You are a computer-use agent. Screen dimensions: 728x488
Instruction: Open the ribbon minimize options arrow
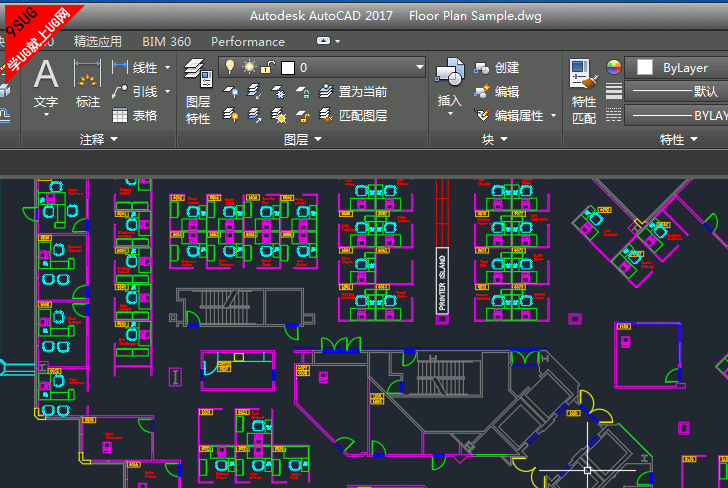pyautogui.click(x=338, y=41)
